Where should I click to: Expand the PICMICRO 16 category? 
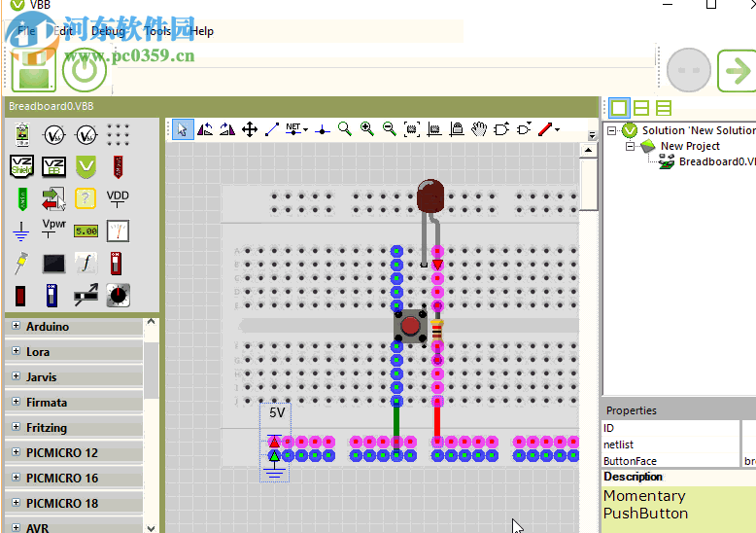point(16,477)
